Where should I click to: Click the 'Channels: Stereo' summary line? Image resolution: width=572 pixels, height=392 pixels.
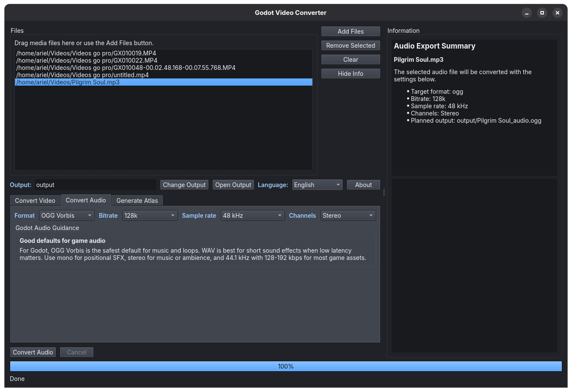(x=435, y=113)
